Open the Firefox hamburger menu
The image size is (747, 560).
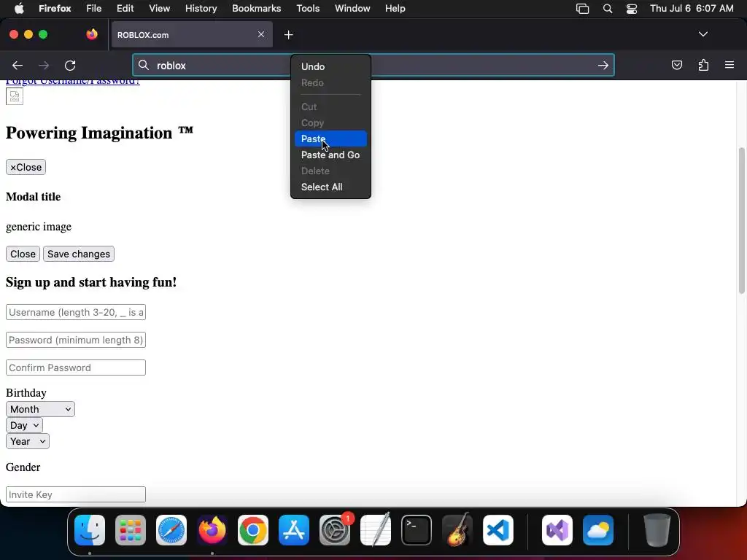click(x=729, y=65)
